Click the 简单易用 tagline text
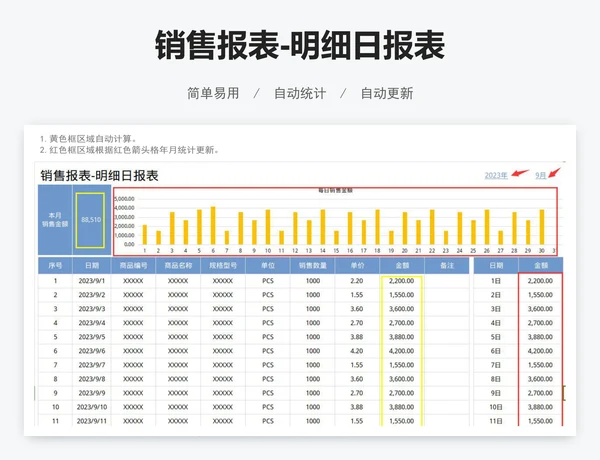This screenshot has width=600, height=460. 213,93
